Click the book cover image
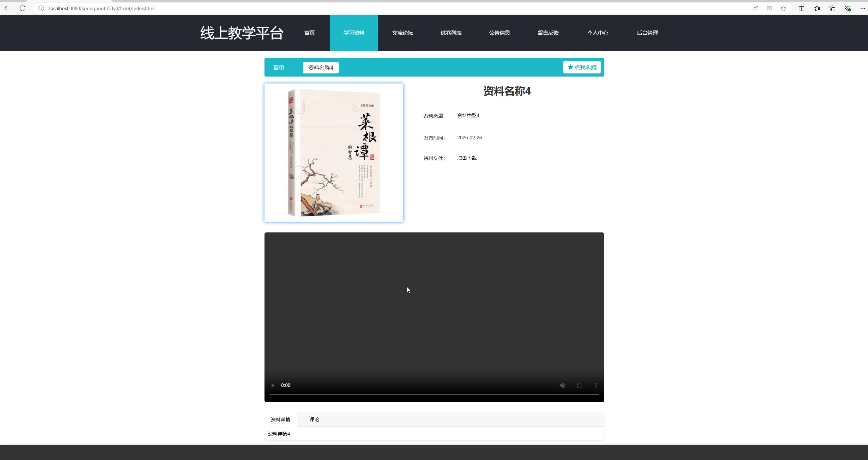 (x=334, y=153)
